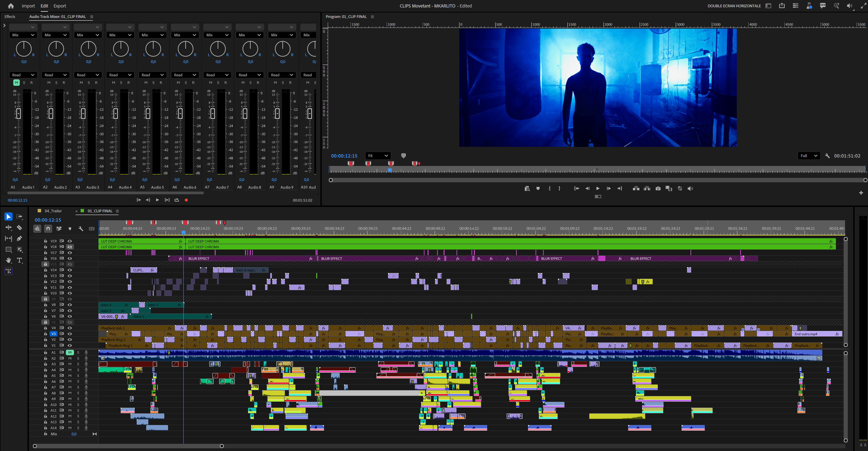Click a red marker in the timeline ruler
The width and height of the screenshot is (868, 451).
(129, 222)
